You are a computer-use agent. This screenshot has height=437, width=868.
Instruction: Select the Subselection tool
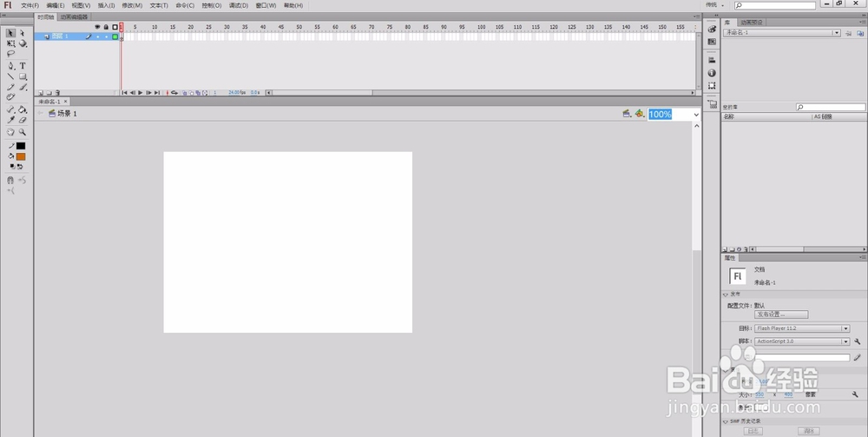(x=23, y=33)
